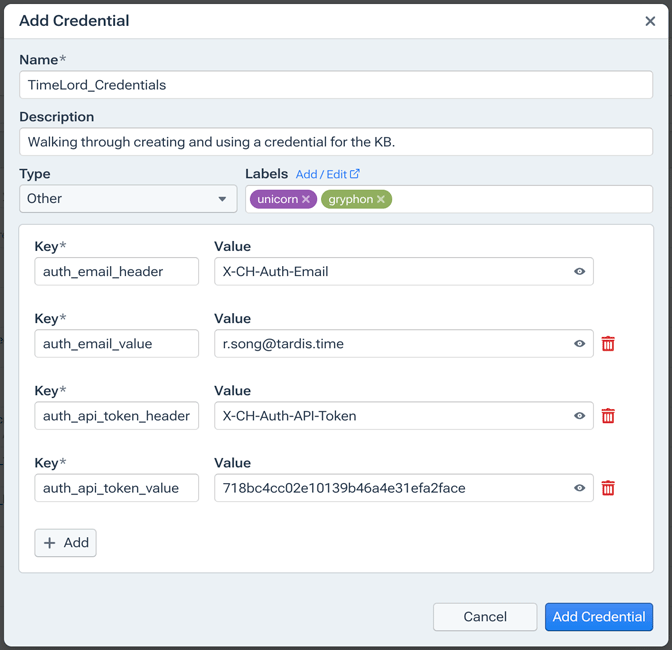The height and width of the screenshot is (650, 672).
Task: Toggle visibility of X-CH-Auth-Email value
Action: [x=579, y=272]
